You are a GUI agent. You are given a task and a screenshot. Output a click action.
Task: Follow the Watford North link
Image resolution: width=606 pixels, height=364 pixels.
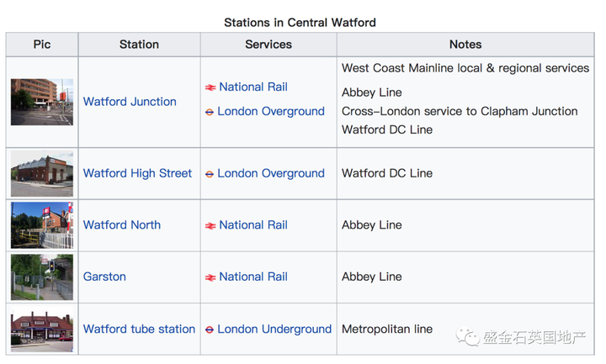[x=122, y=225]
